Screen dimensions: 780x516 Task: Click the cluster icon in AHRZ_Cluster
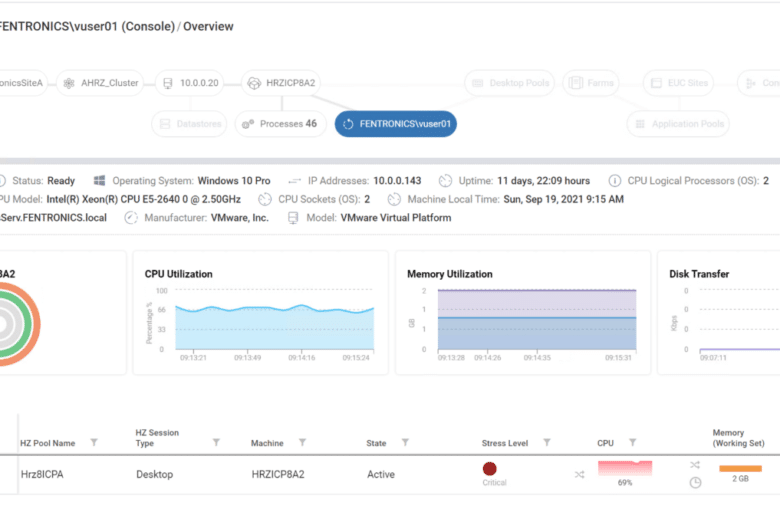(69, 83)
